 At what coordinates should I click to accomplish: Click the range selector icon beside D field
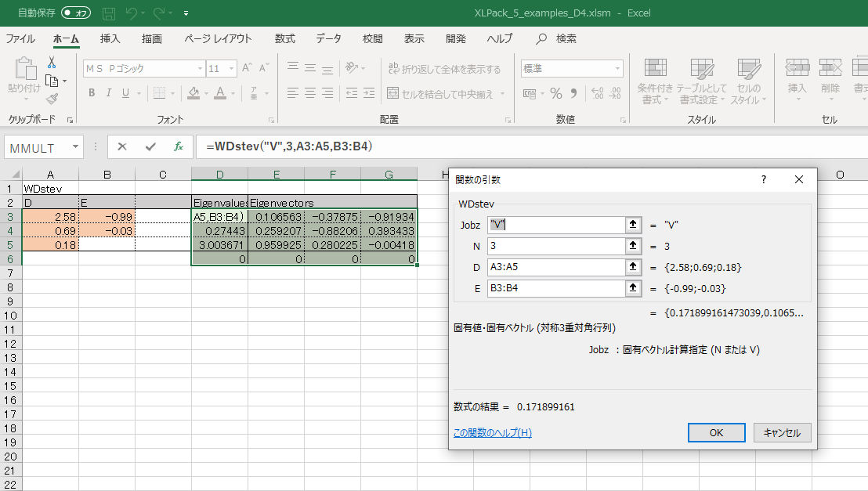[x=633, y=267]
